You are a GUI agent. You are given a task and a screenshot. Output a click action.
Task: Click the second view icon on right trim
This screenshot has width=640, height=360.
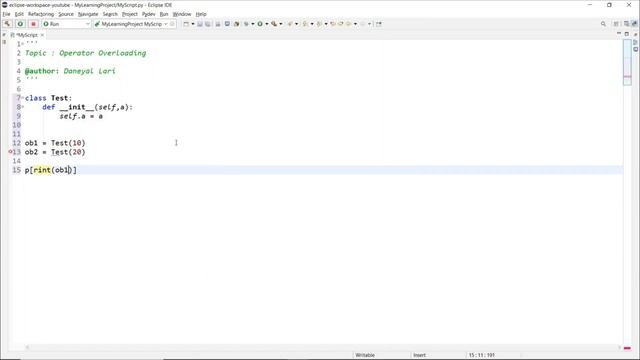[x=636, y=49]
